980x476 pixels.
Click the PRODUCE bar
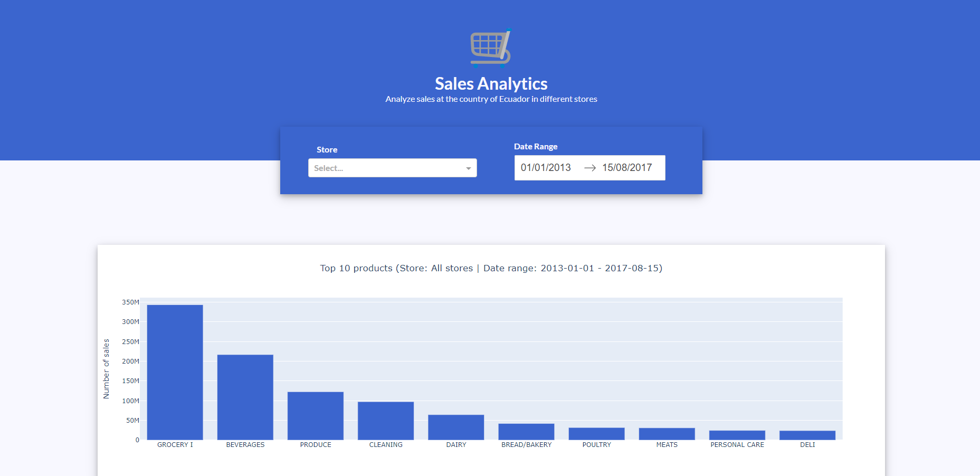click(x=316, y=415)
